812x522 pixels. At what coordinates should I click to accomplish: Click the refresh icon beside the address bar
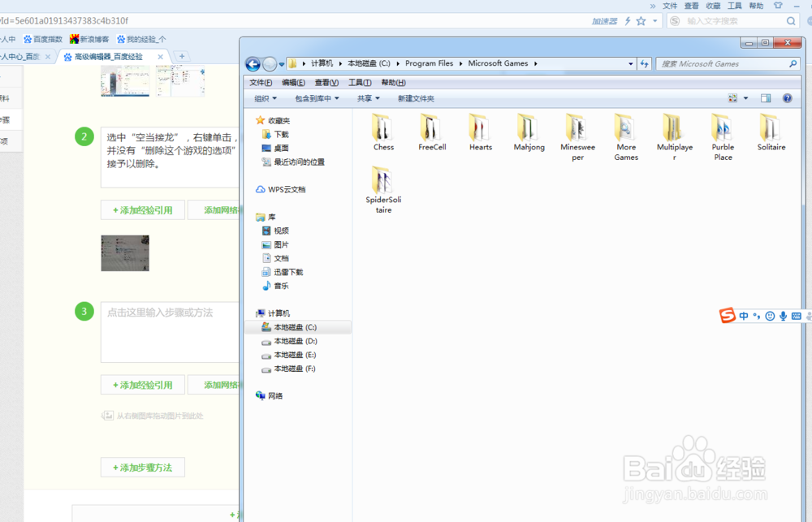(x=644, y=63)
